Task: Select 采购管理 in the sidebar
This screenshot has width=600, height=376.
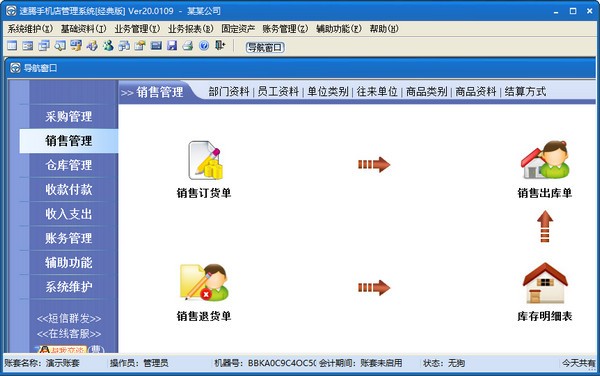Action: (69, 116)
